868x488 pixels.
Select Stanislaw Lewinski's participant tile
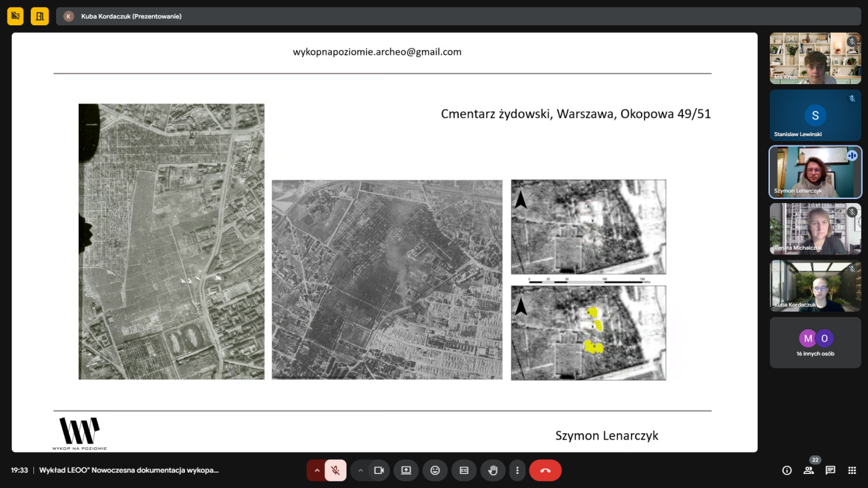click(815, 115)
